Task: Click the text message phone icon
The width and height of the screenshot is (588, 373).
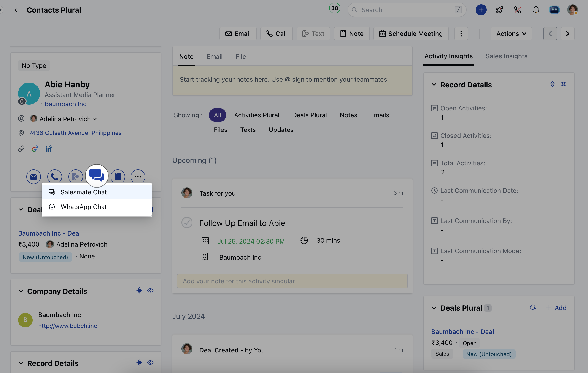Action: pyautogui.click(x=76, y=177)
